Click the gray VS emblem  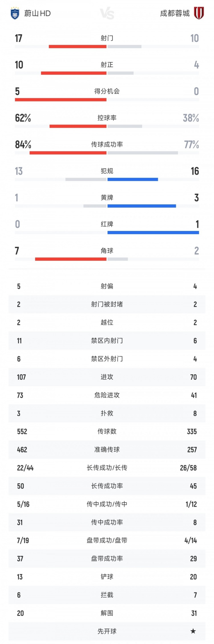pos(107,14)
